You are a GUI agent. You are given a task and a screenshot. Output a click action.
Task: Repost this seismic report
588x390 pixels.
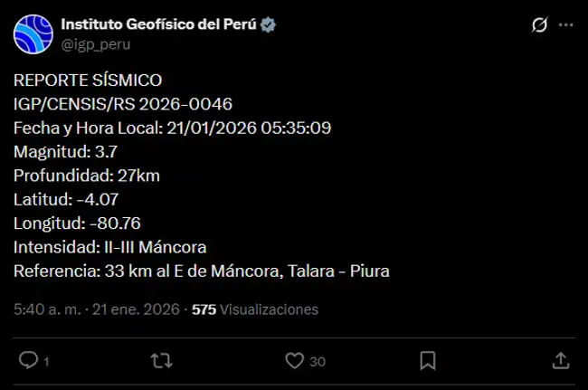click(161, 360)
